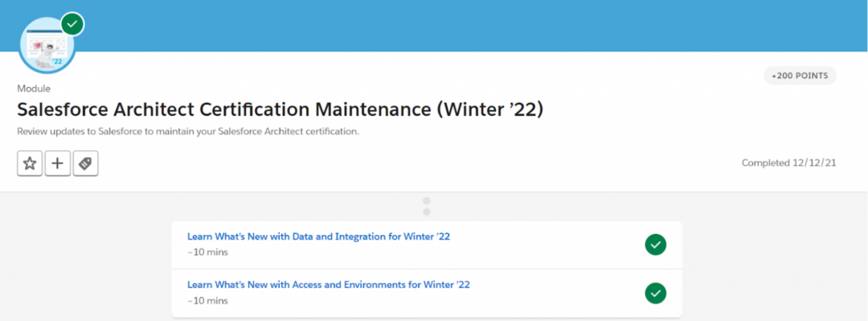Click the Salesforce Architect Certification Maintenance title
Viewport: 868px width, 321px height.
click(280, 109)
